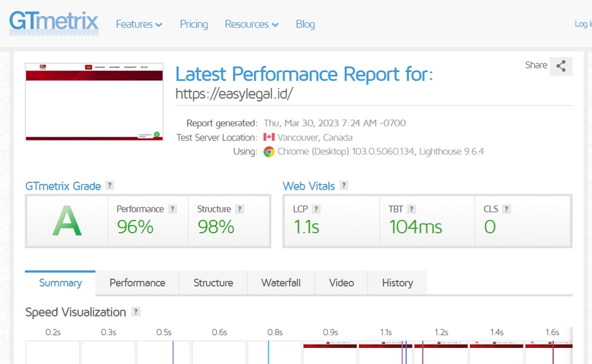The height and width of the screenshot is (364, 592).
Task: Switch to the History tab
Action: (x=397, y=283)
